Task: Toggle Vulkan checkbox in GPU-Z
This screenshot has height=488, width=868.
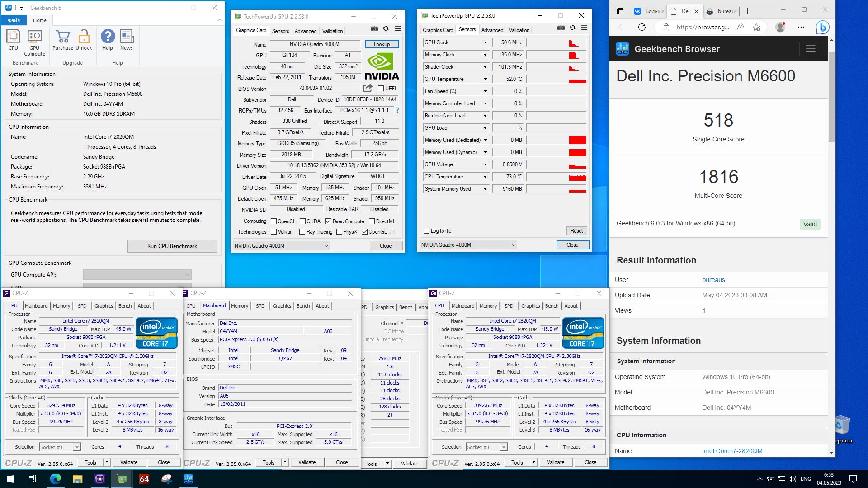Action: click(x=274, y=232)
